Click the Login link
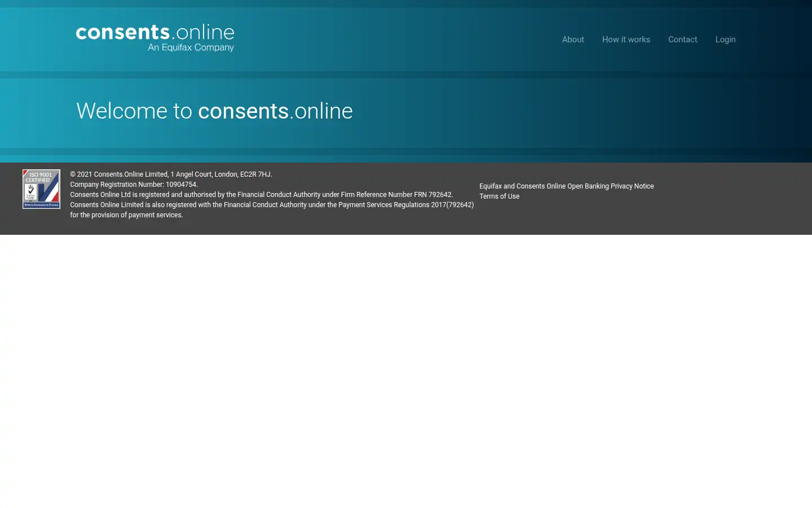The image size is (812, 508). point(725,40)
